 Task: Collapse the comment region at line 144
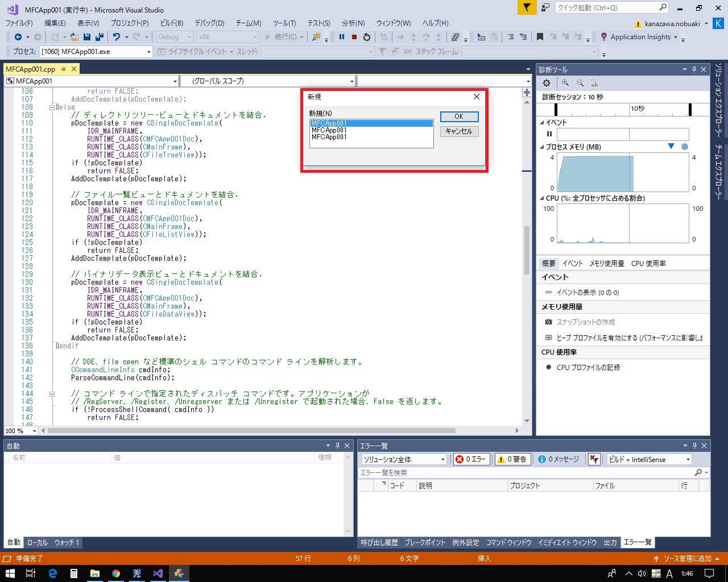click(x=52, y=393)
